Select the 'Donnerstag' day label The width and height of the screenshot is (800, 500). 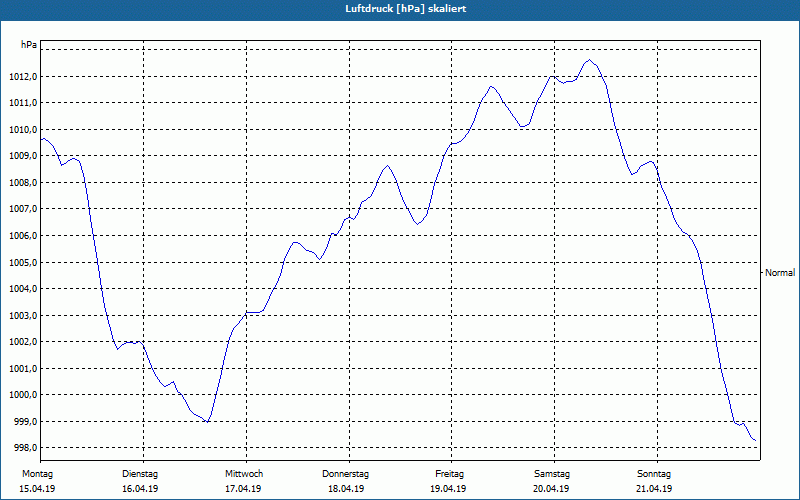click(345, 474)
